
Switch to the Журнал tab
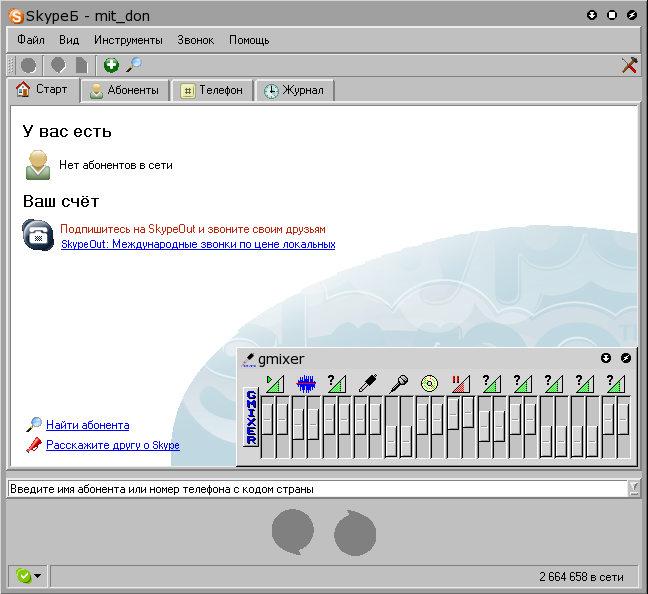(x=295, y=90)
